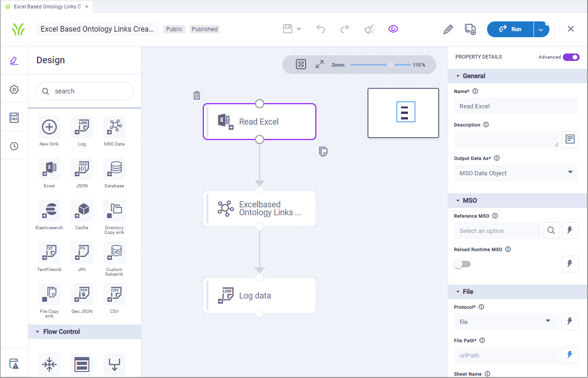
Task: Select the Excel Based Ontology Links browser tab
Action: pyautogui.click(x=47, y=7)
